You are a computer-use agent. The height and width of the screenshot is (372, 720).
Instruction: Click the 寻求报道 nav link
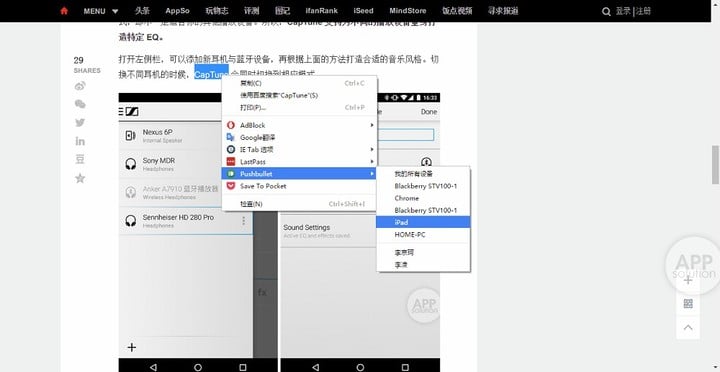[x=503, y=11]
